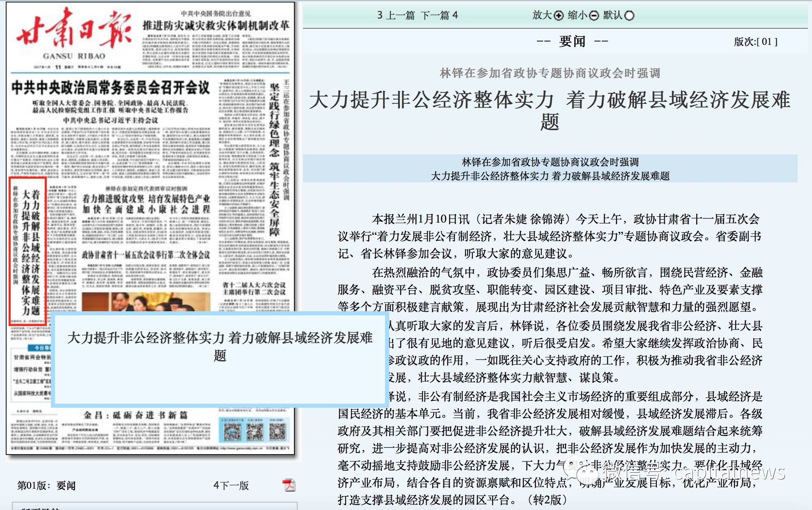This screenshot has width=812, height=510.
Task: Click the 默认 default-size circle icon
Action: click(x=629, y=16)
